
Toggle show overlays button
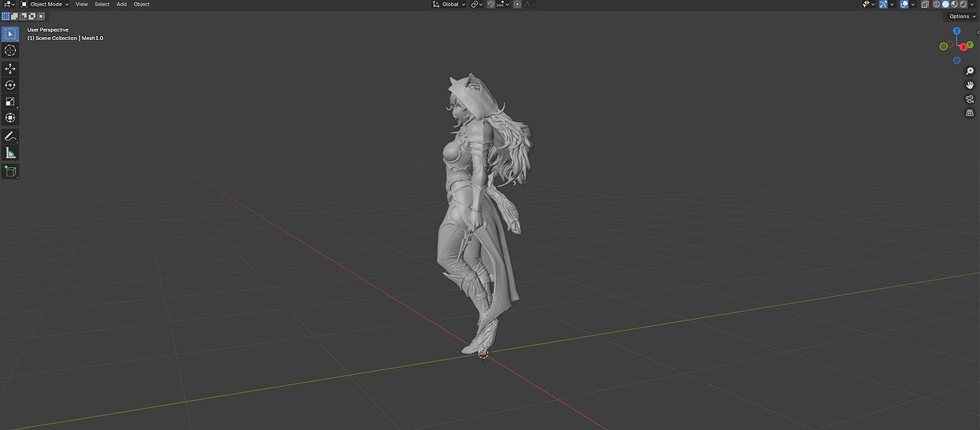tap(904, 4)
